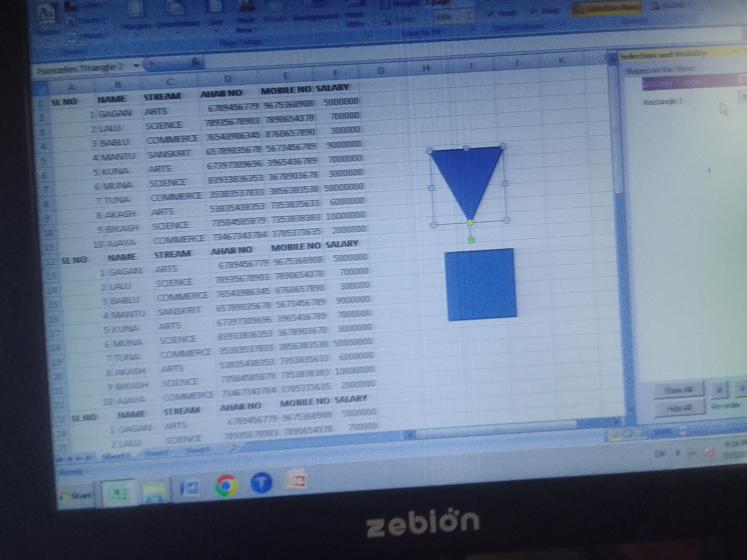The image size is (747, 560).
Task: Click the PowerPoint icon in the taskbar
Action: [x=296, y=479]
